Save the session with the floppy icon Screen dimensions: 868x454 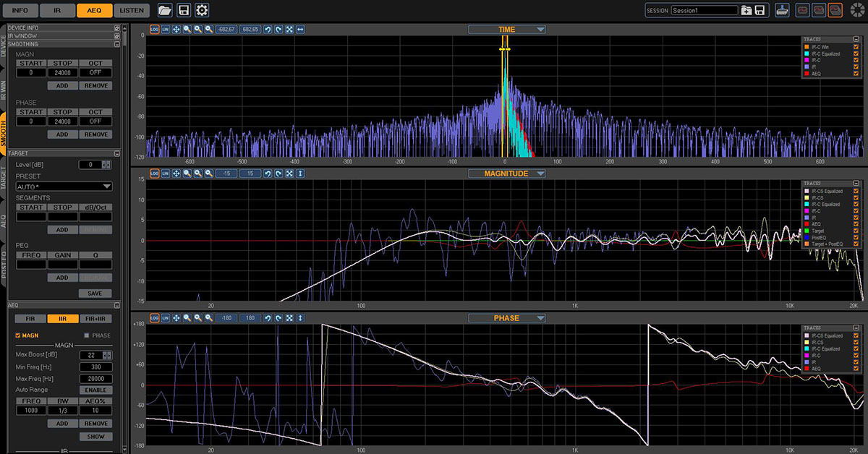760,10
